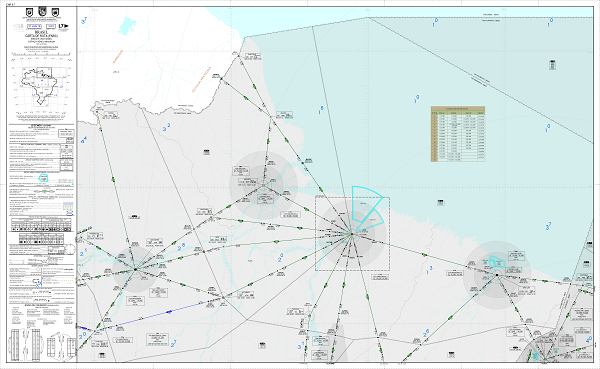Click the central navaid hub inside the dashed box
Viewport: 600px width, 369px height.
point(352,234)
